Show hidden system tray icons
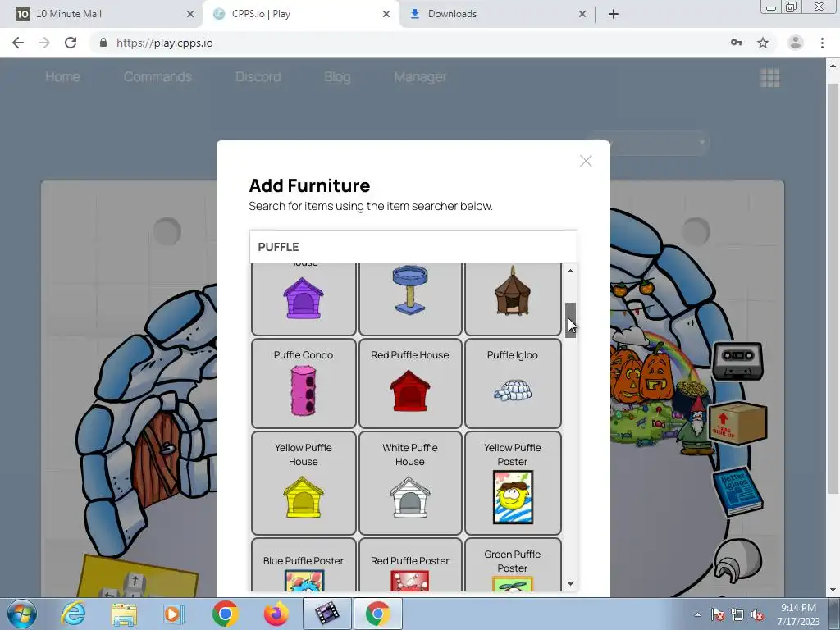 pyautogui.click(x=697, y=614)
